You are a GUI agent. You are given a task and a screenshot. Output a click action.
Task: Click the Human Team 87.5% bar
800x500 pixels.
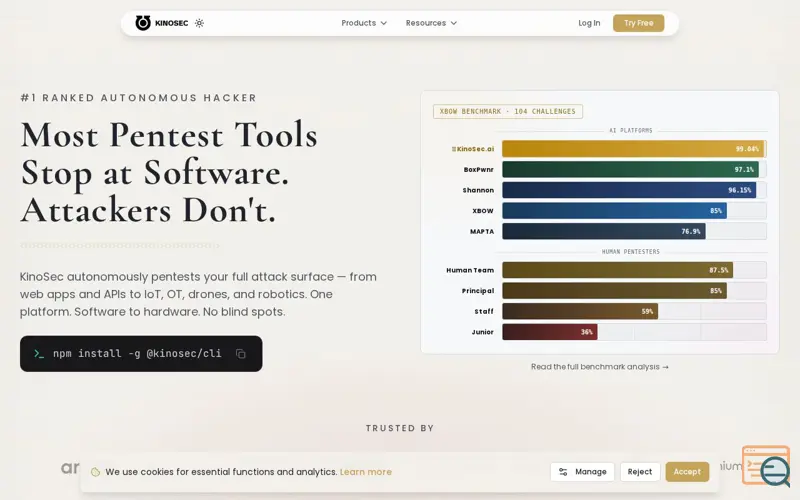617,270
